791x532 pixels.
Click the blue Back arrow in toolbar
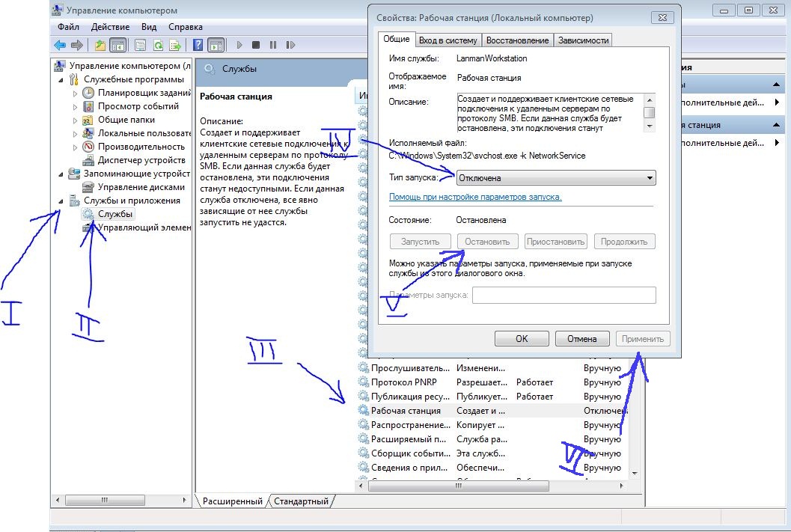(x=60, y=46)
